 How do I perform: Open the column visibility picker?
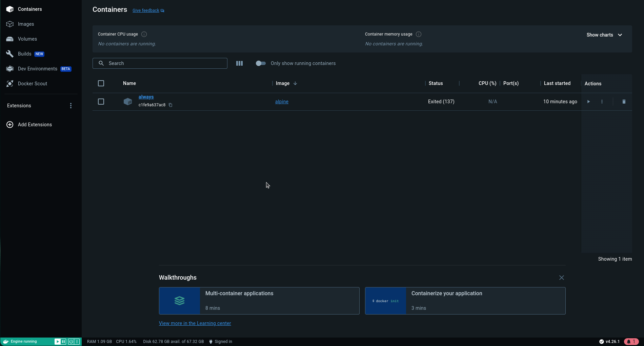pos(239,63)
